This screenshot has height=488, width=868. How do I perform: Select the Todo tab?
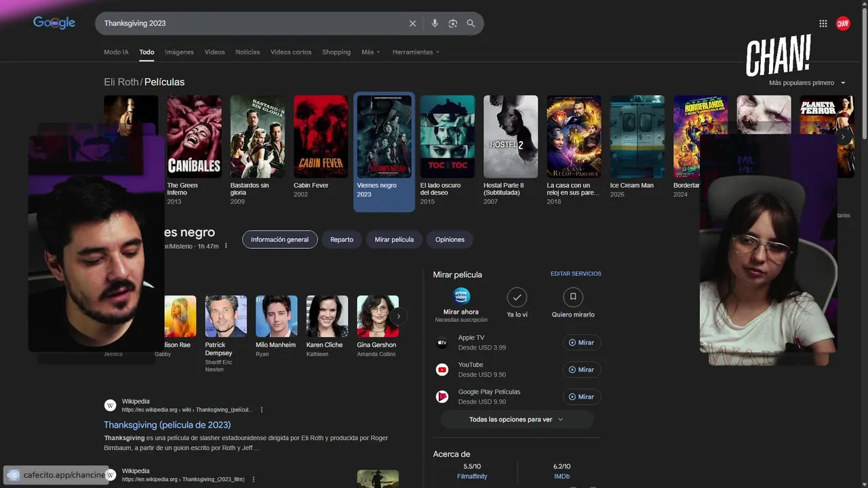(x=146, y=52)
